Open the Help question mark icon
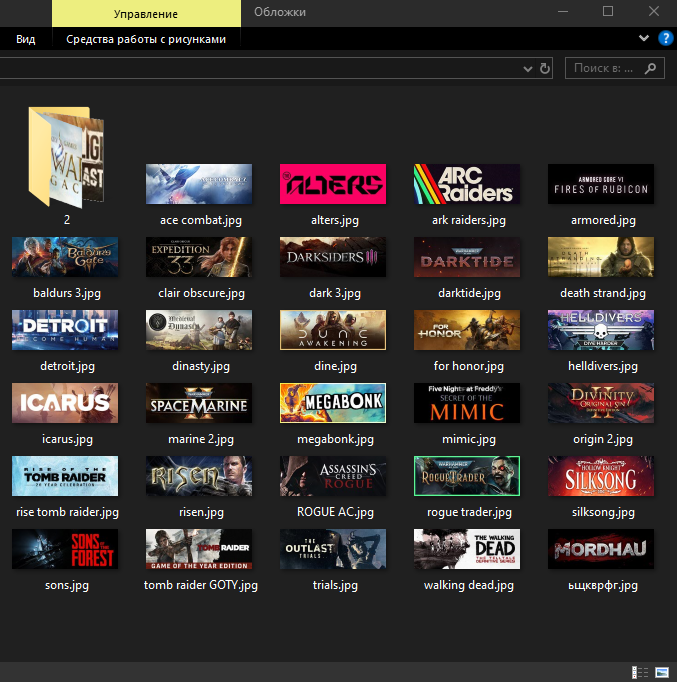This screenshot has width=677, height=682. click(x=665, y=38)
